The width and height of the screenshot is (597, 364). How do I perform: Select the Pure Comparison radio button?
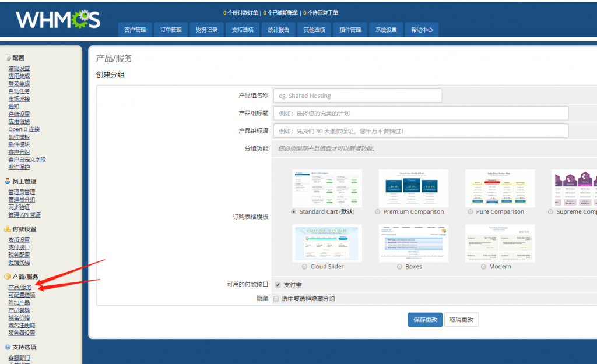click(469, 212)
